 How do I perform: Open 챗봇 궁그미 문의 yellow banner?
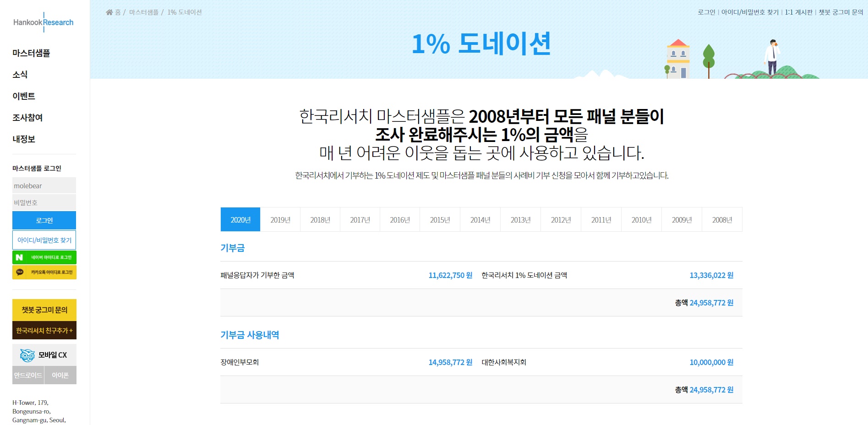(x=44, y=310)
